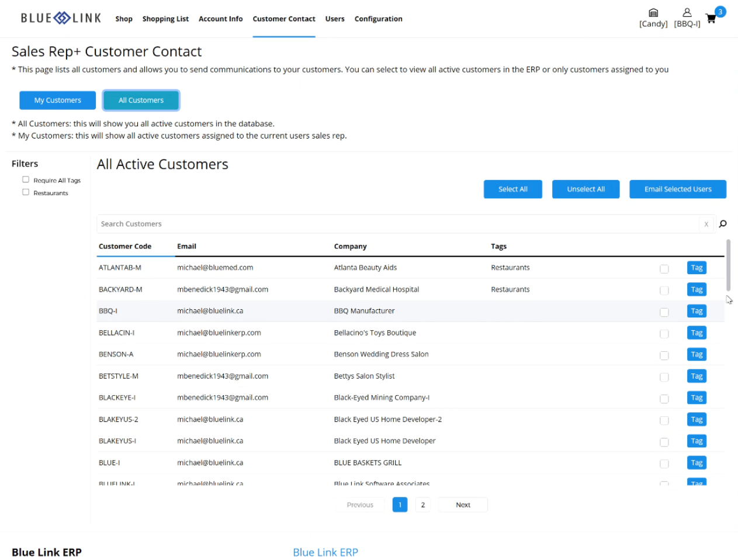Open the shopping cart icon
738x560 pixels.
[x=711, y=18]
